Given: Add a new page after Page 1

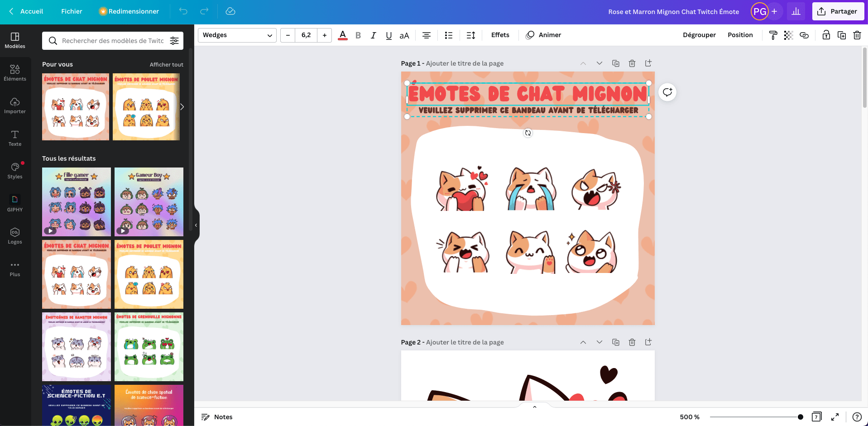Looking at the screenshot, I should click(x=648, y=63).
